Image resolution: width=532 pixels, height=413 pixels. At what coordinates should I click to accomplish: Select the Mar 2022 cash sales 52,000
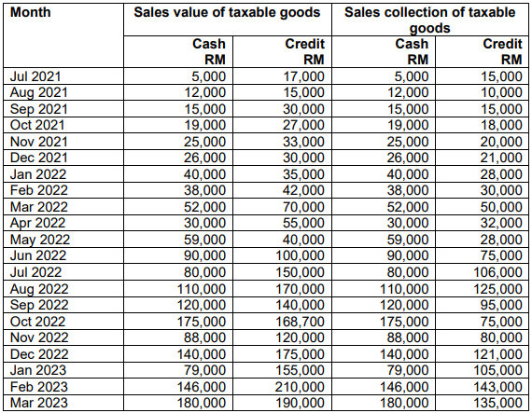pos(205,207)
